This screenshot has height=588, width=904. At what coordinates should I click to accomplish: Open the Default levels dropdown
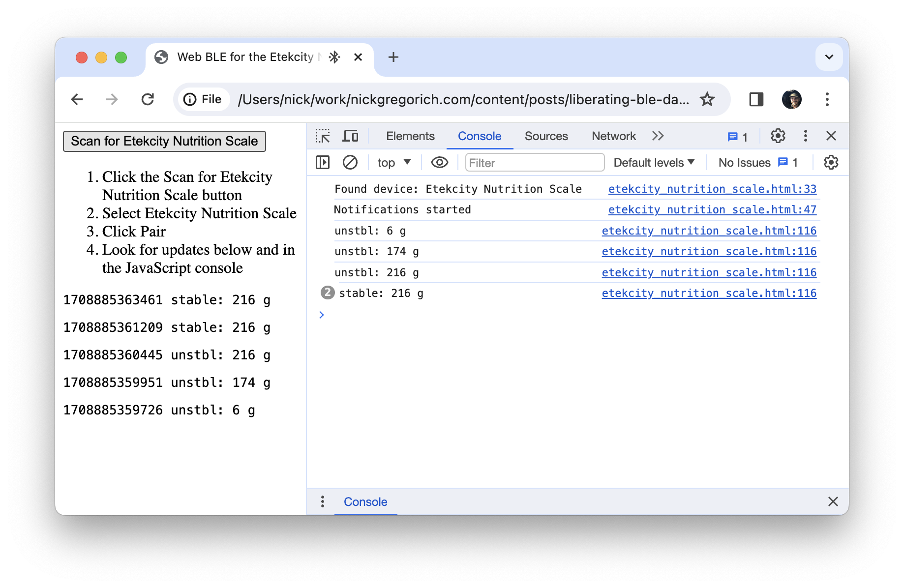tap(654, 163)
